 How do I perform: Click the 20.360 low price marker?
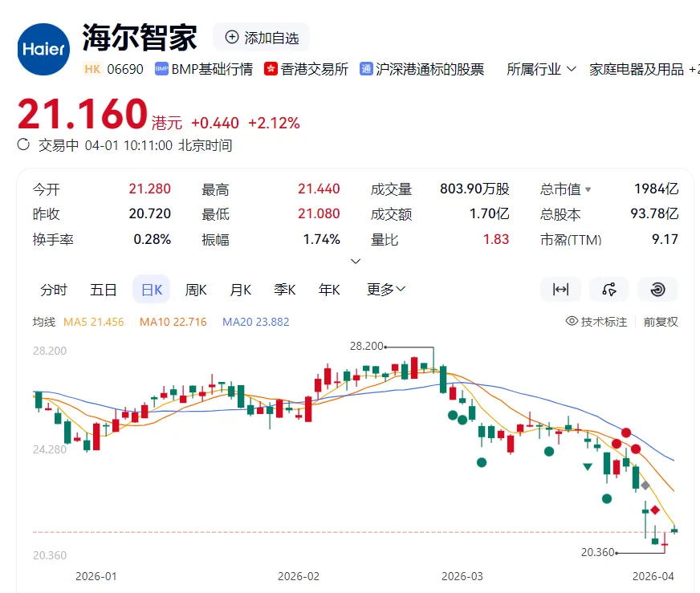point(598,552)
